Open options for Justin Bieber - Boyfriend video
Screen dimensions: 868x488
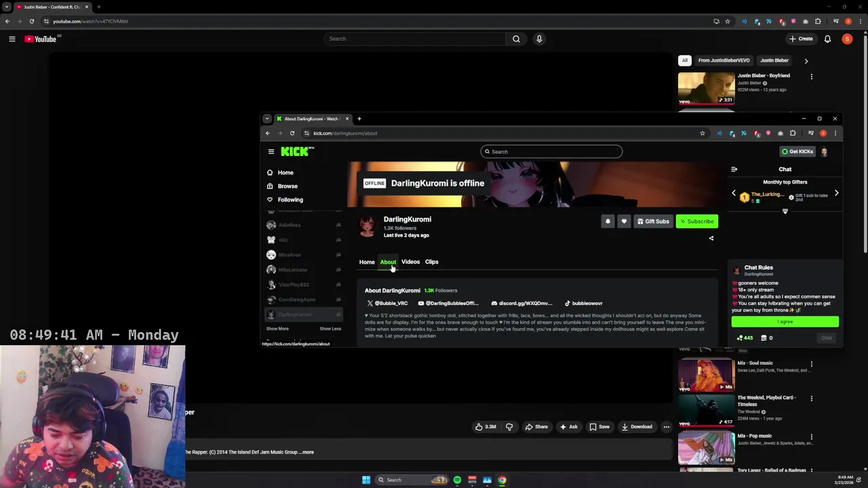click(x=811, y=77)
